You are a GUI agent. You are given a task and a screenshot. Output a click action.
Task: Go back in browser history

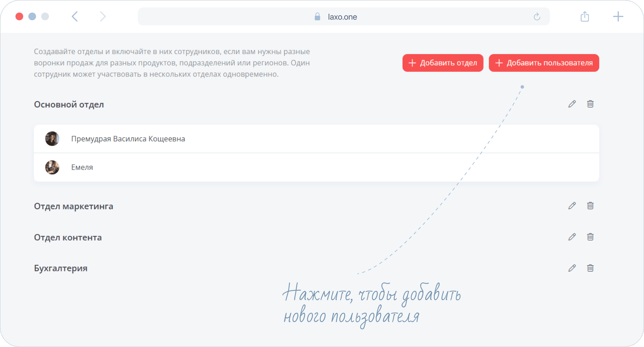tap(75, 16)
